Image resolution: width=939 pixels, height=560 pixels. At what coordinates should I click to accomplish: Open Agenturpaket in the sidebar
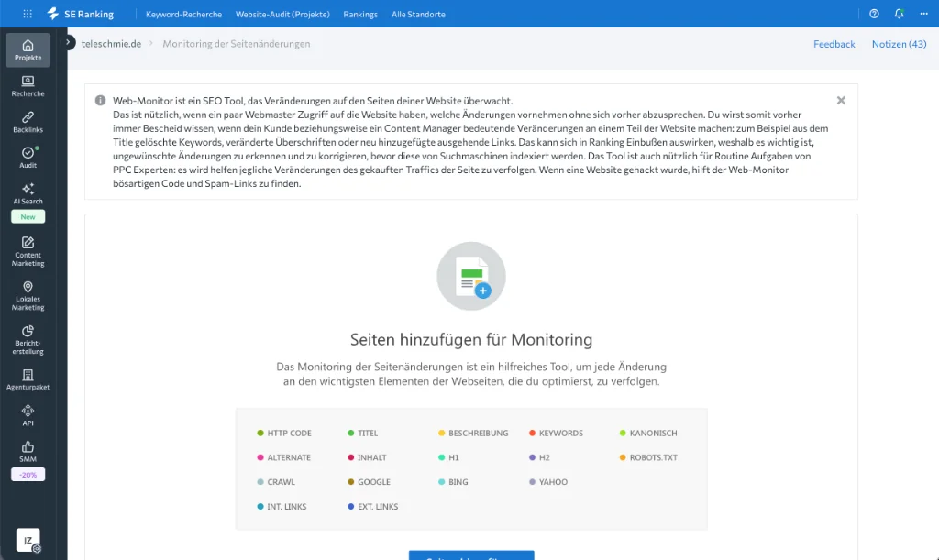tap(28, 380)
